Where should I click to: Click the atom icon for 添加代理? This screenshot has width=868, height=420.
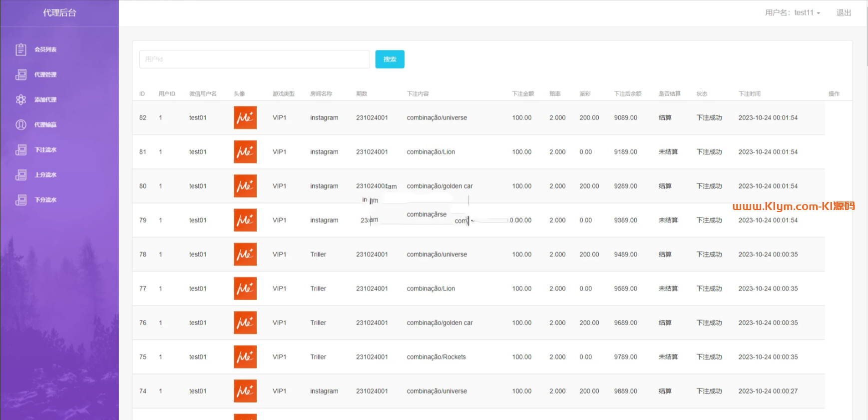pos(21,99)
